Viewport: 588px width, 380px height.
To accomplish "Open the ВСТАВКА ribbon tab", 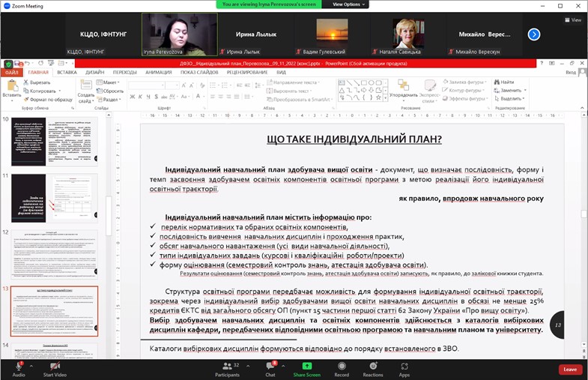I will coord(67,73).
